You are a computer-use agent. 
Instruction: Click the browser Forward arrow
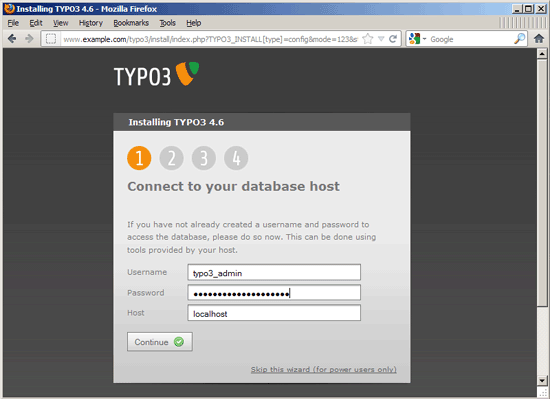[x=29, y=39]
